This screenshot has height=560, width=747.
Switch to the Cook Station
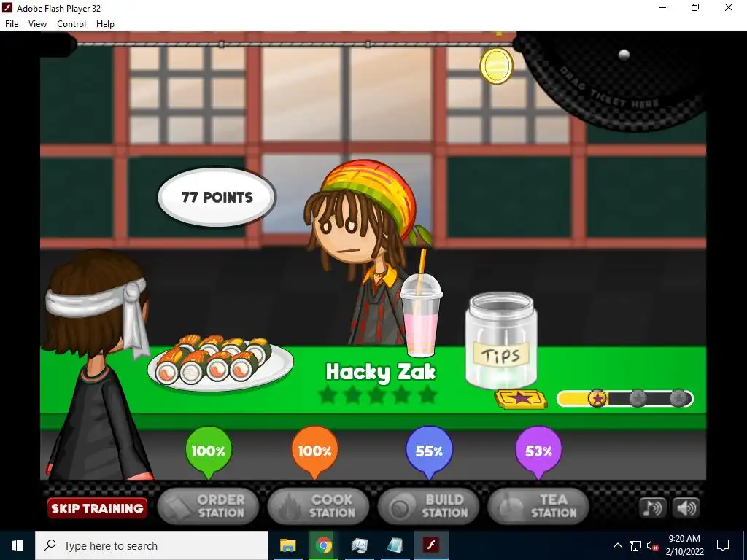[318, 506]
